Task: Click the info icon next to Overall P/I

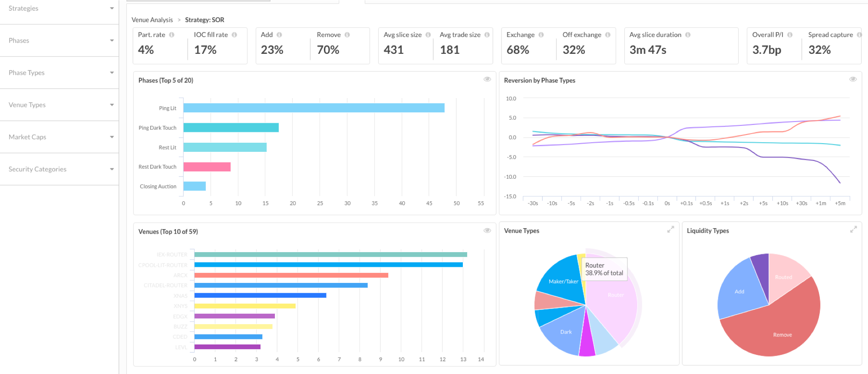Action: [x=790, y=35]
